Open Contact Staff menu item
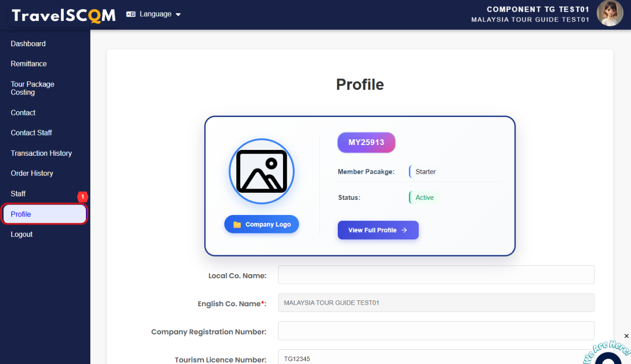Viewport: 631px width, 364px height. [x=31, y=132]
